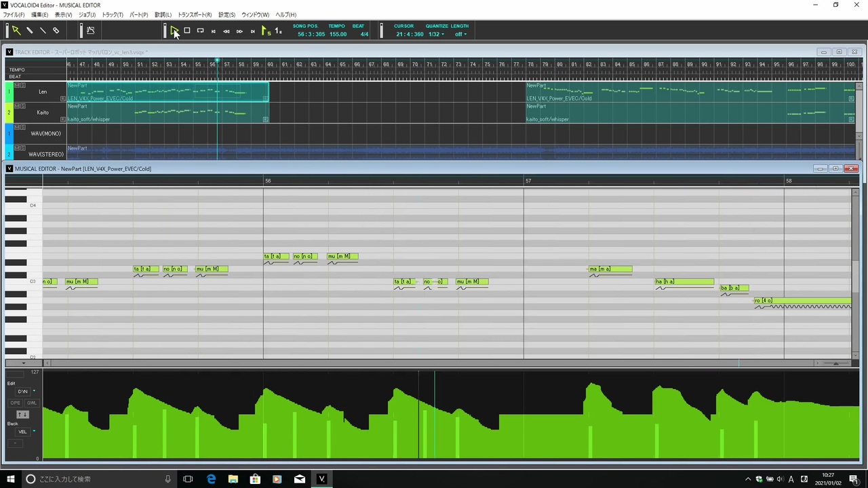This screenshot has width=868, height=488.
Task: Open the 設定(S) menu
Action: (226, 15)
